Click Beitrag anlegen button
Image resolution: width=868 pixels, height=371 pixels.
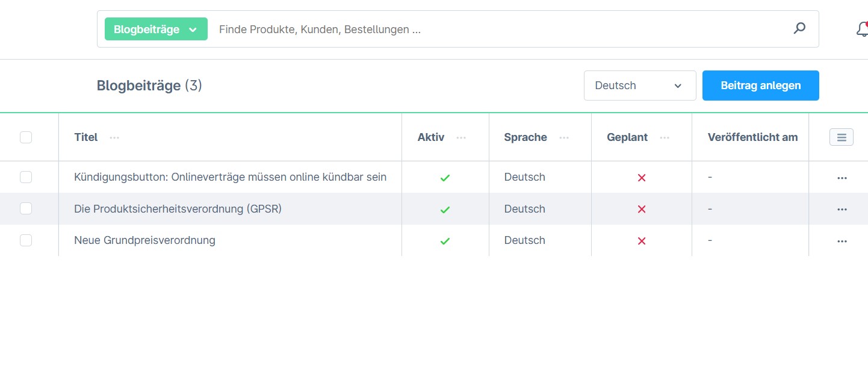pos(760,86)
